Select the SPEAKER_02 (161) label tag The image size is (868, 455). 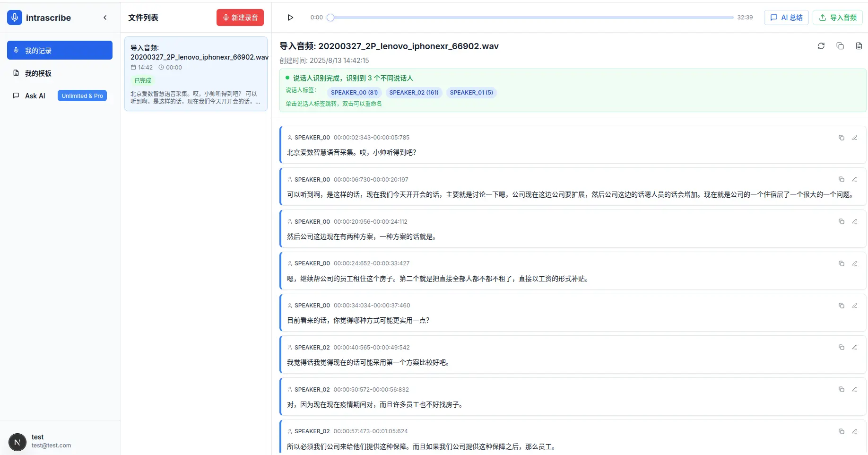click(x=414, y=92)
